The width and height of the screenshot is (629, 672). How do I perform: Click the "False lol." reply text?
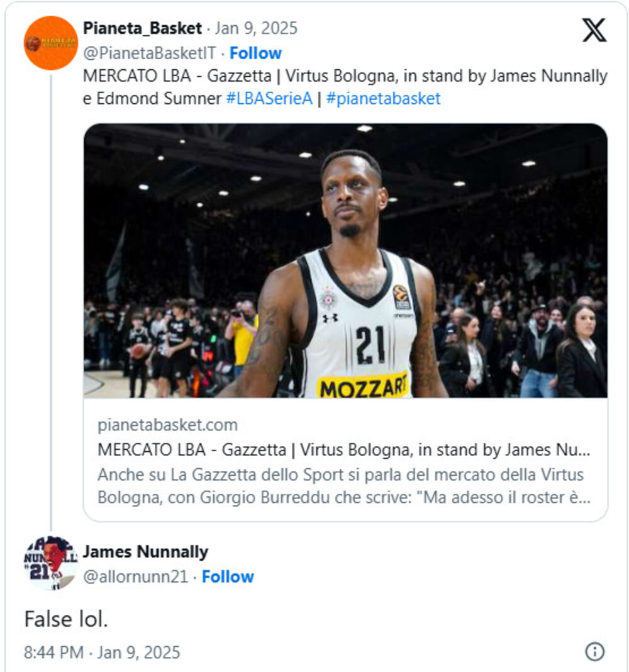66,619
